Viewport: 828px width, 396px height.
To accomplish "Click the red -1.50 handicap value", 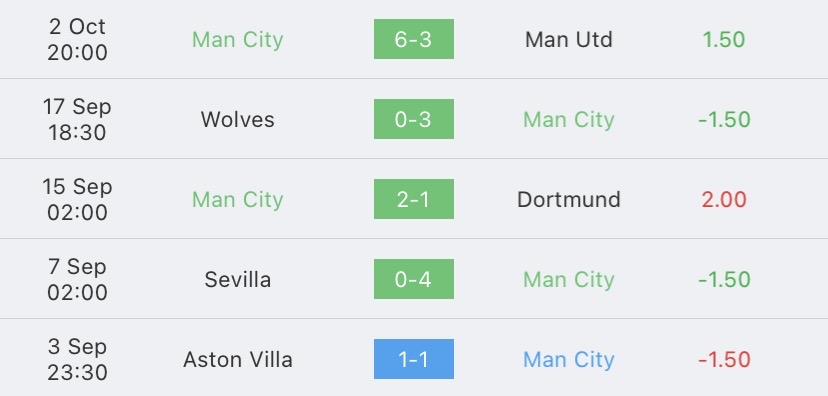I will tap(724, 360).
